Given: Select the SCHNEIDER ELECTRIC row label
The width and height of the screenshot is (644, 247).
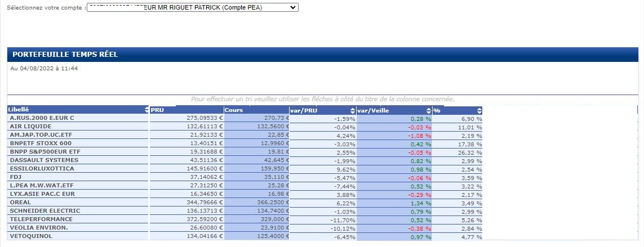Looking at the screenshot, I should pyautogui.click(x=45, y=210).
